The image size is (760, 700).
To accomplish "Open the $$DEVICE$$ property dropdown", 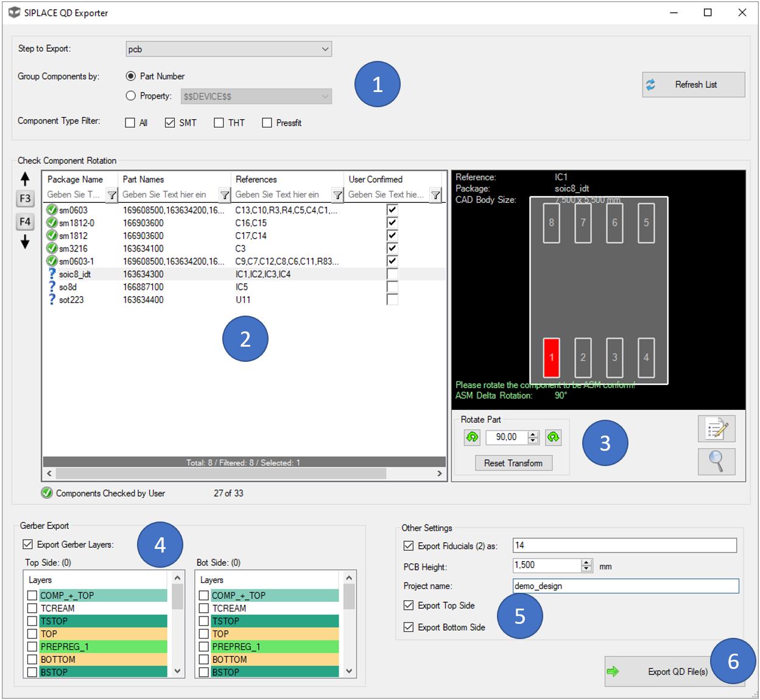I will click(256, 96).
